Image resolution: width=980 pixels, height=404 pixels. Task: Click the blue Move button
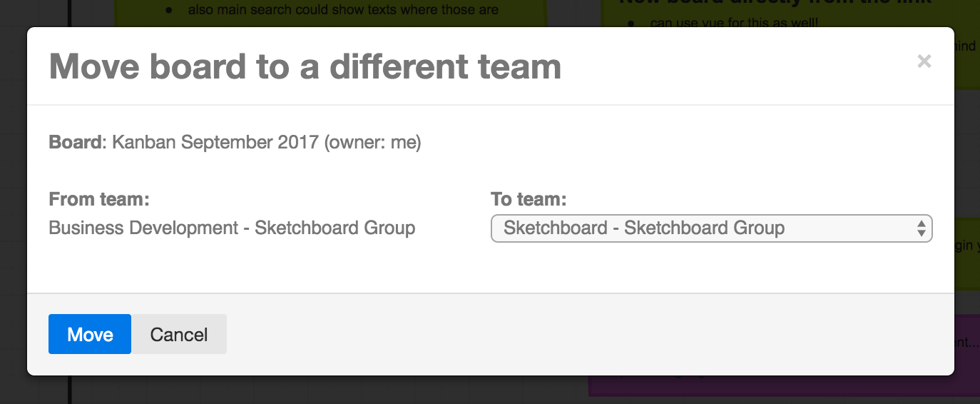pyautogui.click(x=90, y=334)
